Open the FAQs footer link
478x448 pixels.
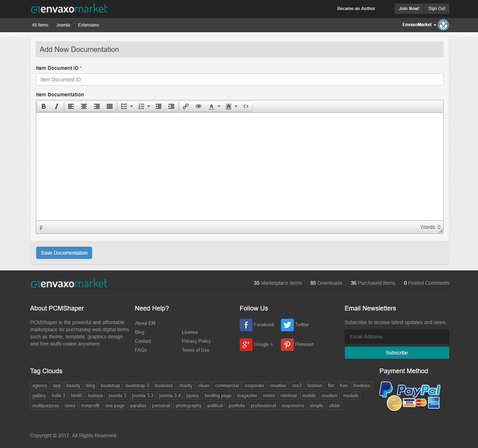[x=140, y=350]
